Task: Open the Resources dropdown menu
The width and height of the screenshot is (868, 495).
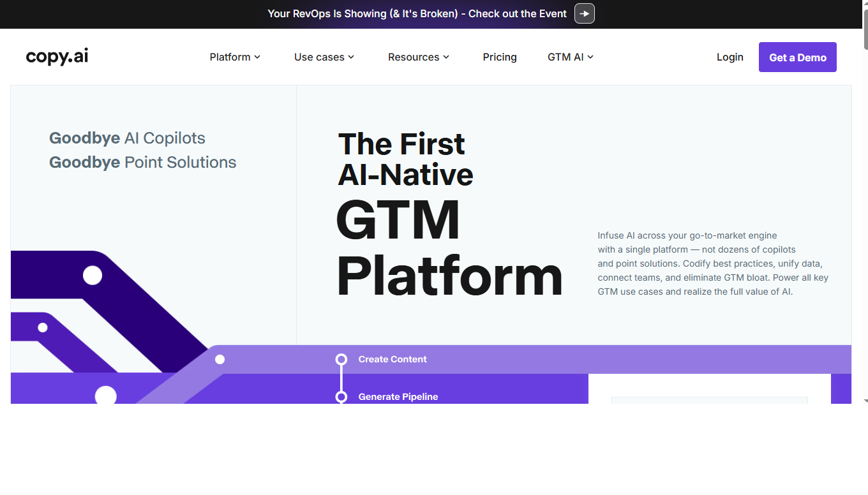Action: [419, 57]
